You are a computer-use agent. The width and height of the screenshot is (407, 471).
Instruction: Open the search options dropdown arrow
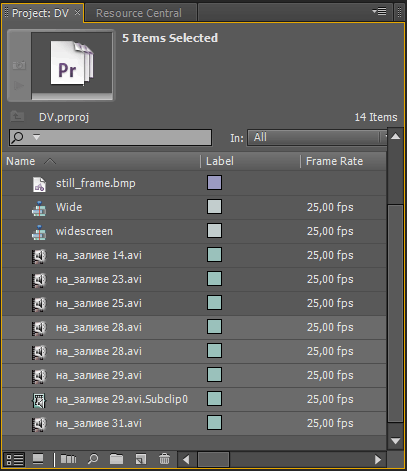(x=36, y=137)
